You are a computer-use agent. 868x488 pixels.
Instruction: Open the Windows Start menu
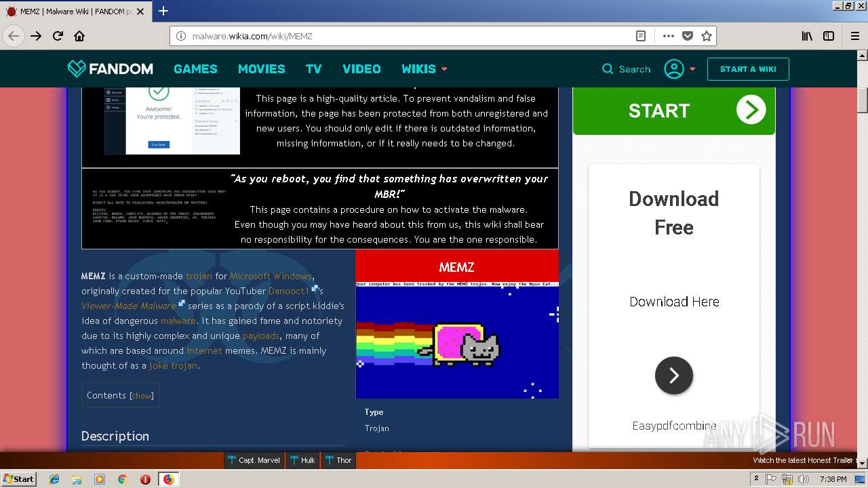click(18, 479)
